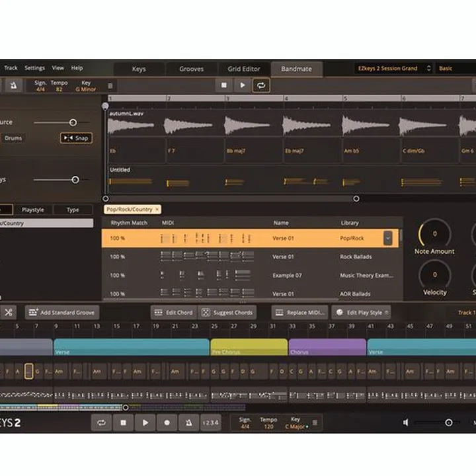Viewport: 476px width, 476px height.
Task: Start recording in main transport
Action: coord(167,422)
